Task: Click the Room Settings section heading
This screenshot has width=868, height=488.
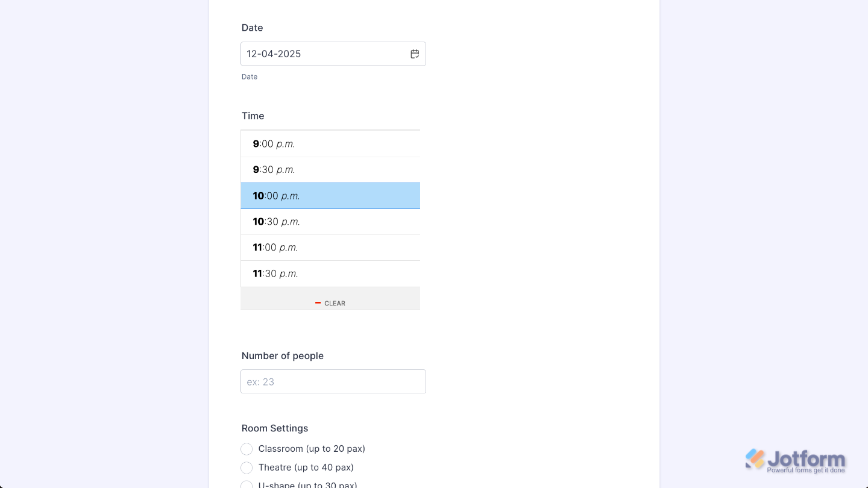Action: pos(274,428)
